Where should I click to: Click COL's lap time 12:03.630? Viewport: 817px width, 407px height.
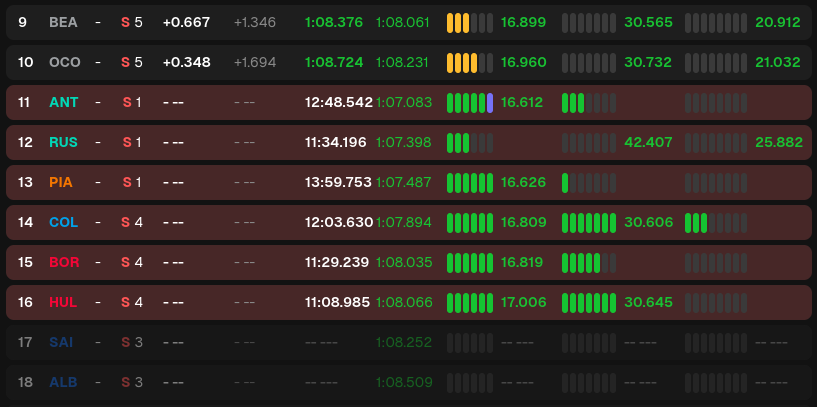coord(339,223)
